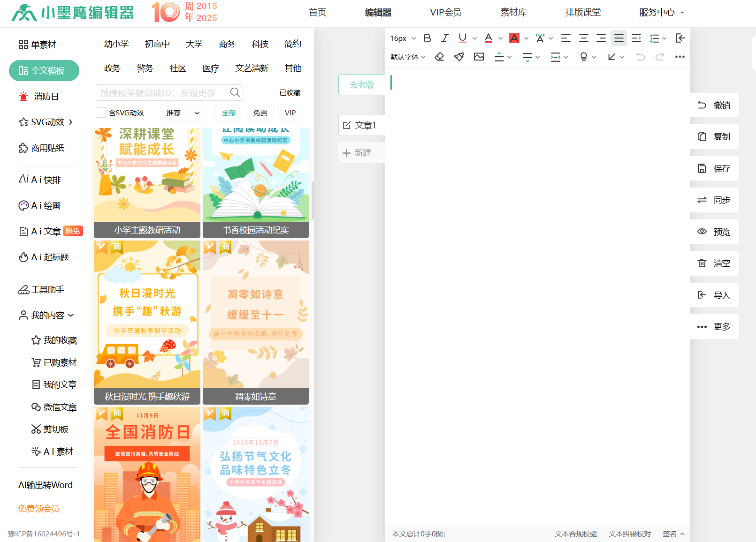Click the red text highlight color swatch
Image resolution: width=756 pixels, height=542 pixels.
[x=514, y=38]
